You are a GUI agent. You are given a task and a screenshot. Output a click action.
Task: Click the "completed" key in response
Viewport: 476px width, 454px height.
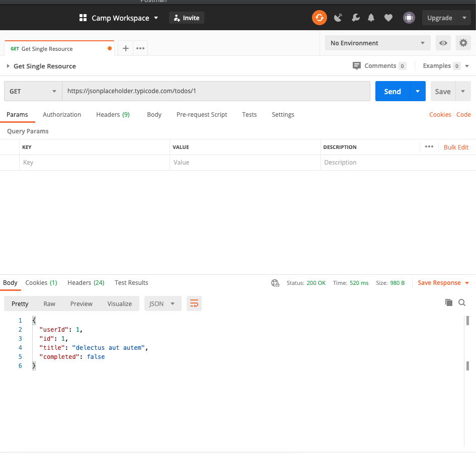[x=59, y=357]
